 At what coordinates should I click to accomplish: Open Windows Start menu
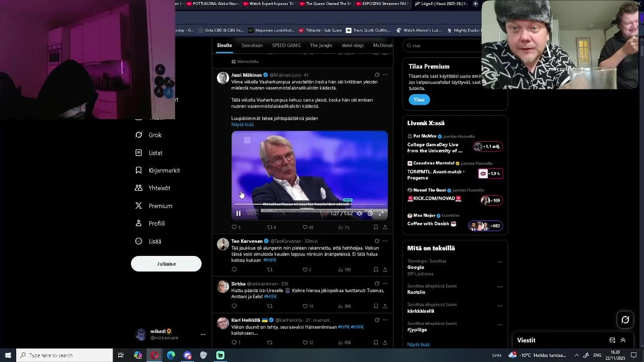(8, 355)
